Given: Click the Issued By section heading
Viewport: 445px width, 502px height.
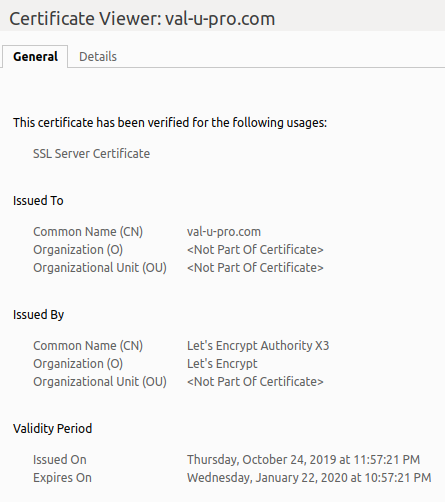Looking at the screenshot, I should 38,315.
